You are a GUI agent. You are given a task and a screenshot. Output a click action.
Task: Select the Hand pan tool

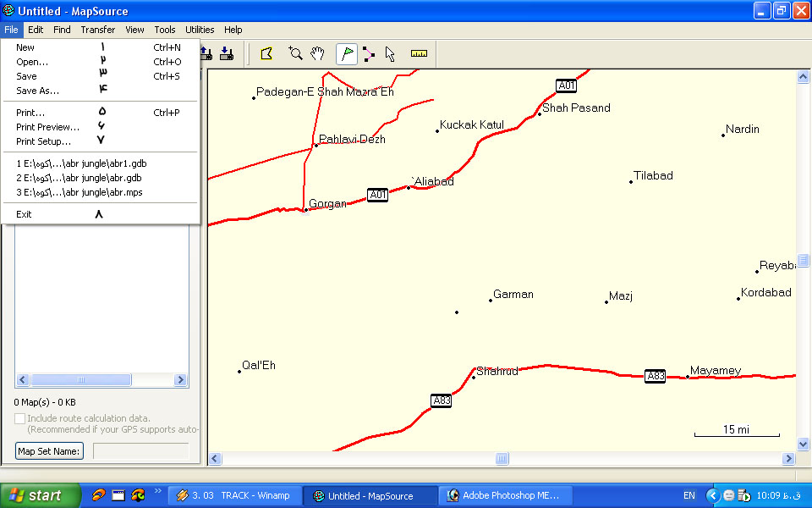[317, 54]
